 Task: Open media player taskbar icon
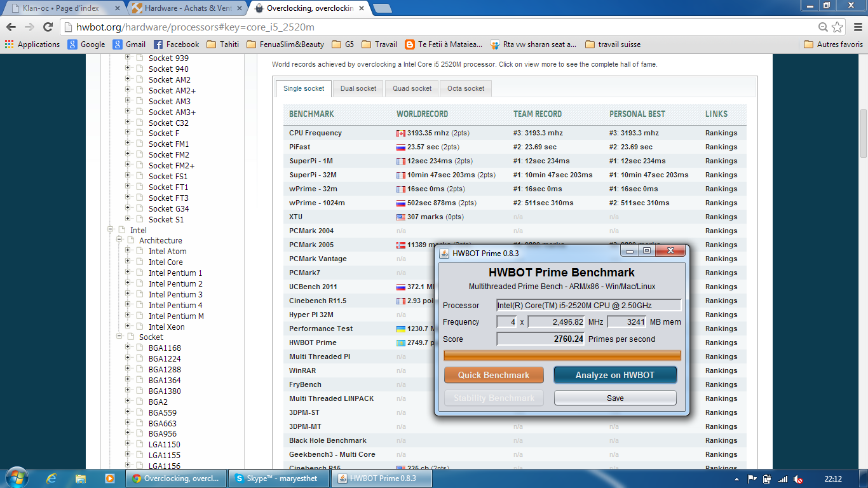tap(109, 478)
